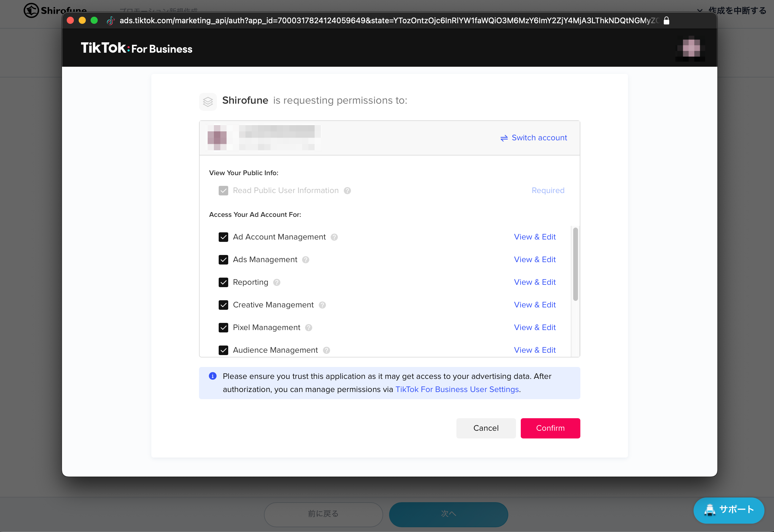This screenshot has width=774, height=532.
Task: Click help icon beside Pixel Management
Action: click(x=309, y=328)
